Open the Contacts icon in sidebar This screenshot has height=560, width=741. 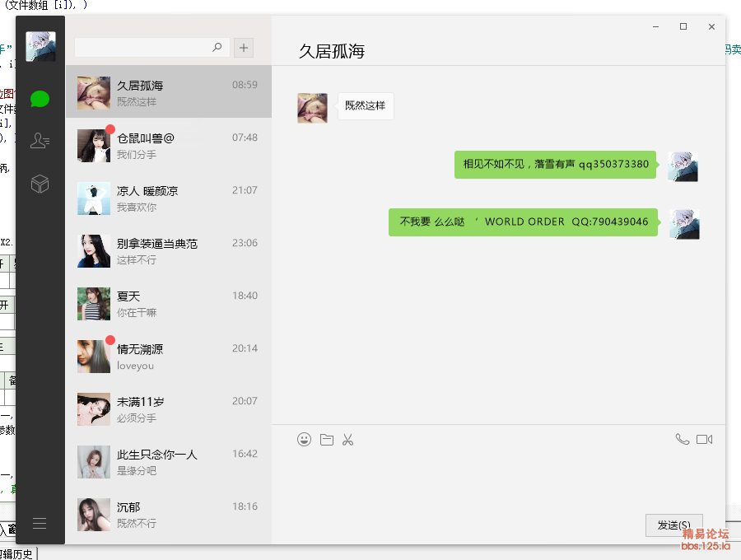tap(40, 140)
